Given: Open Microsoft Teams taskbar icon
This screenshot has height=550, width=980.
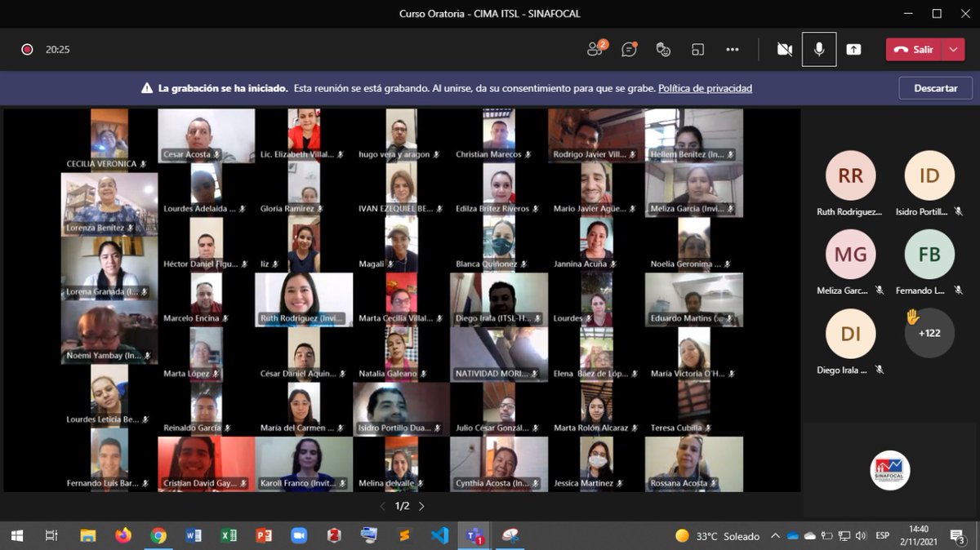Looking at the screenshot, I should coord(474,535).
